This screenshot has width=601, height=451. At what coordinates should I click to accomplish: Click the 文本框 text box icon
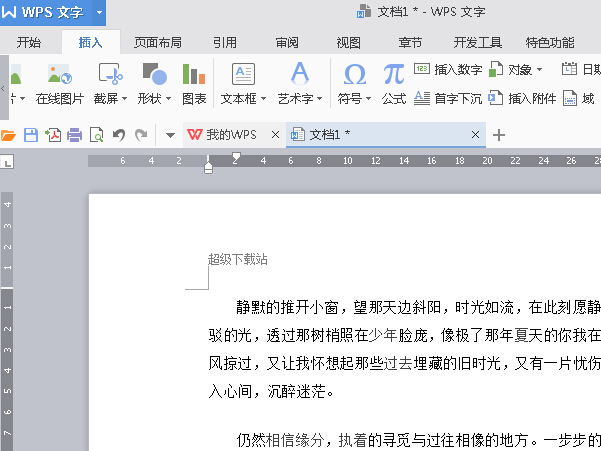[x=243, y=74]
